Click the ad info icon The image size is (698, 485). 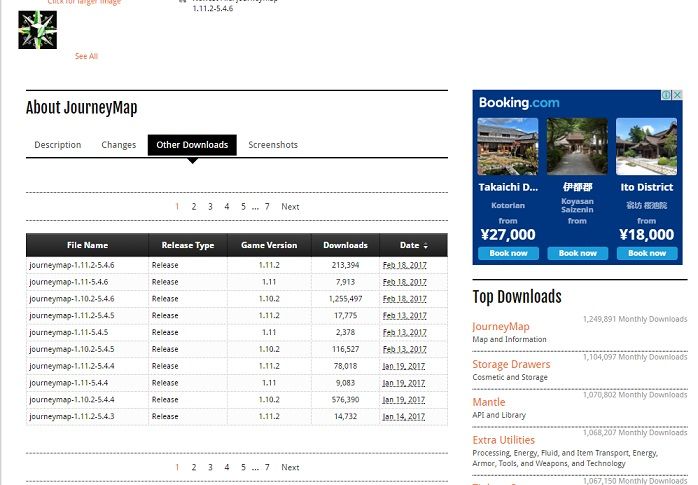coord(666,95)
